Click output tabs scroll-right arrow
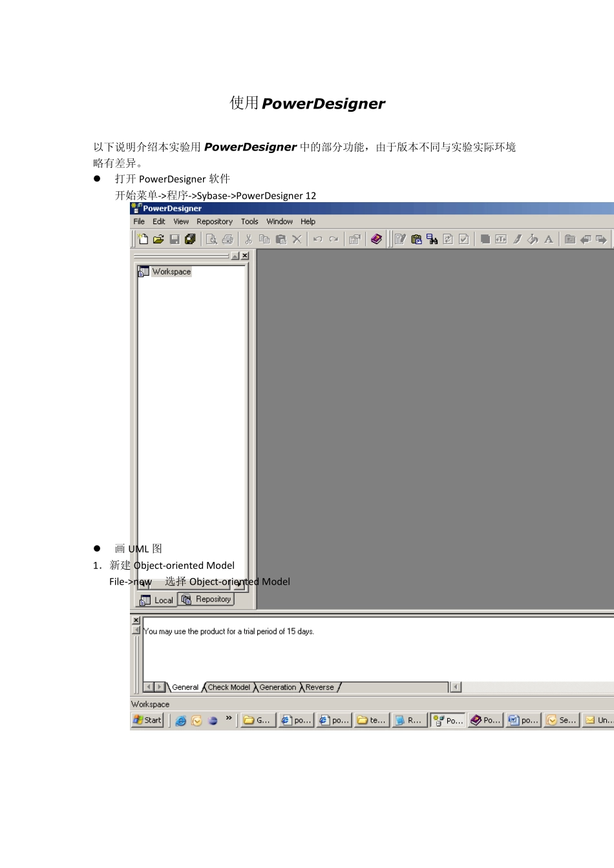The image size is (614, 868). 160,687
